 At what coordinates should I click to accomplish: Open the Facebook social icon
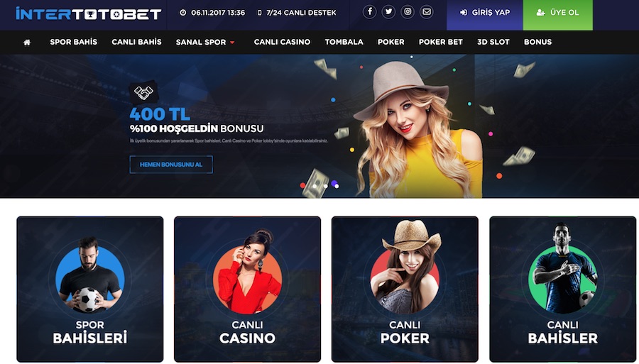coord(370,12)
